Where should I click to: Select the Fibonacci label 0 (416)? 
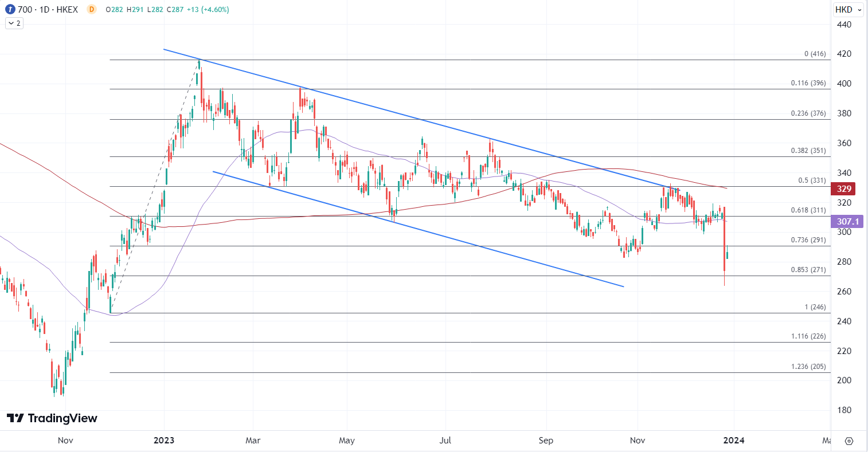pyautogui.click(x=815, y=54)
